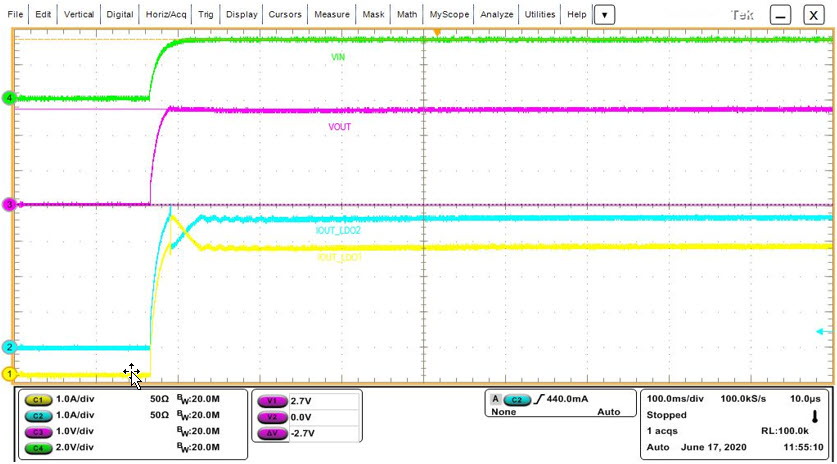The image size is (837, 464).
Task: Click trigger level 440.0mA
Action: pyautogui.click(x=567, y=399)
